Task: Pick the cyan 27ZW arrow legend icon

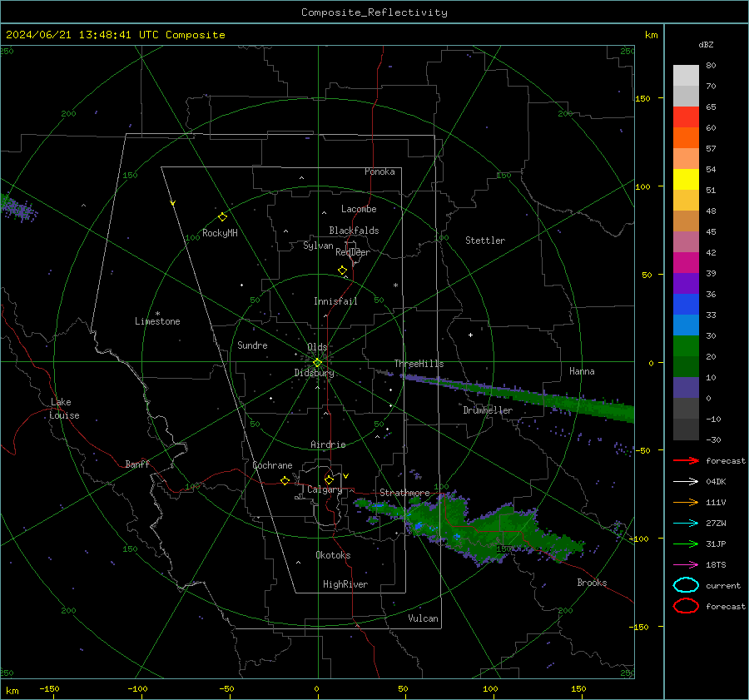Action: point(686,524)
